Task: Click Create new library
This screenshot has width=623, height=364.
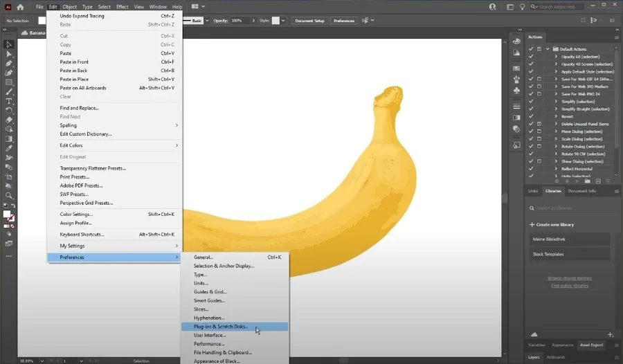Action: pyautogui.click(x=552, y=224)
